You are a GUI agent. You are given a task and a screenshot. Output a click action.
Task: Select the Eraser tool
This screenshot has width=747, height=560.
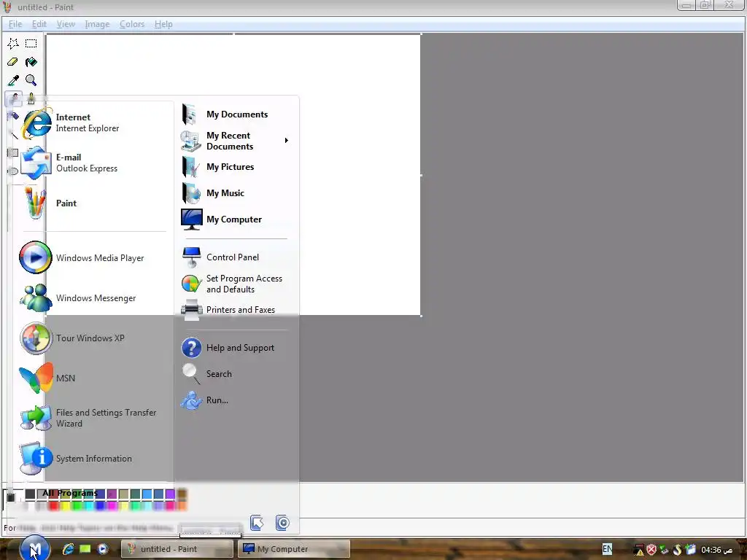click(x=13, y=62)
